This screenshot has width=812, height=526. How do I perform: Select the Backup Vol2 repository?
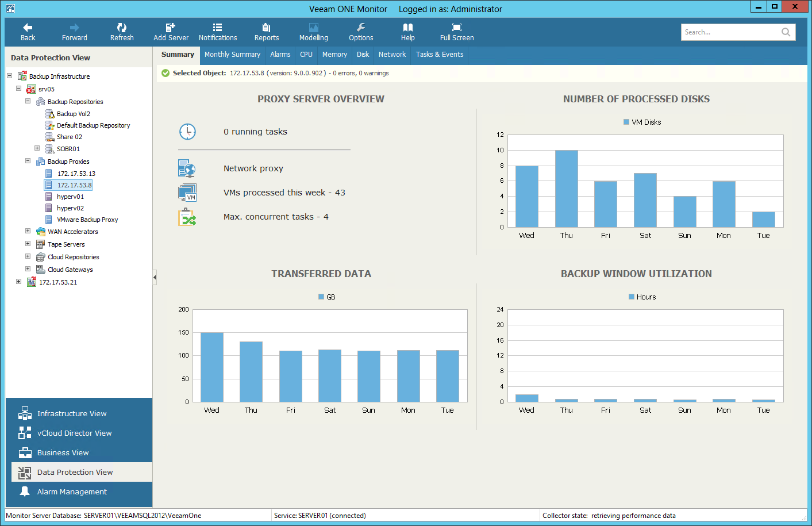[x=74, y=114]
